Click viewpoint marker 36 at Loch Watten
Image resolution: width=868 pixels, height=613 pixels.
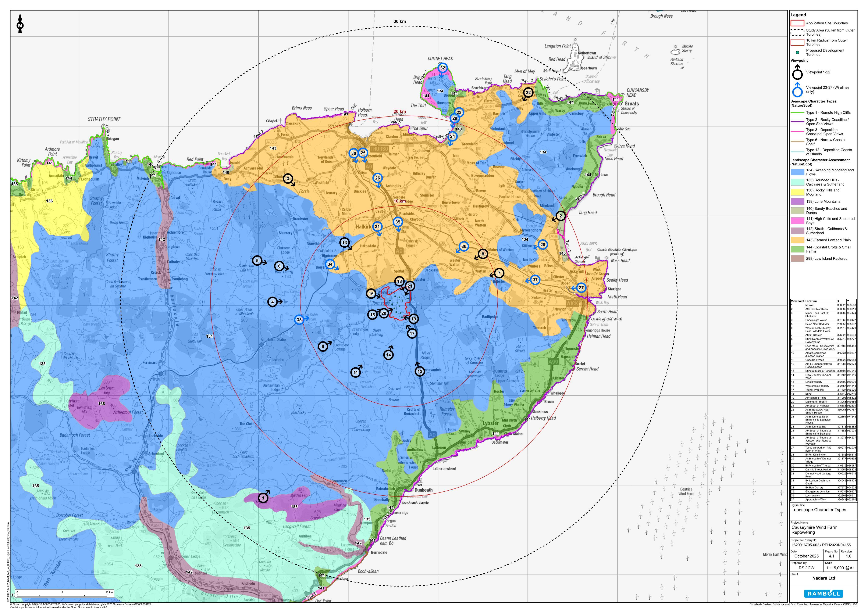464,246
